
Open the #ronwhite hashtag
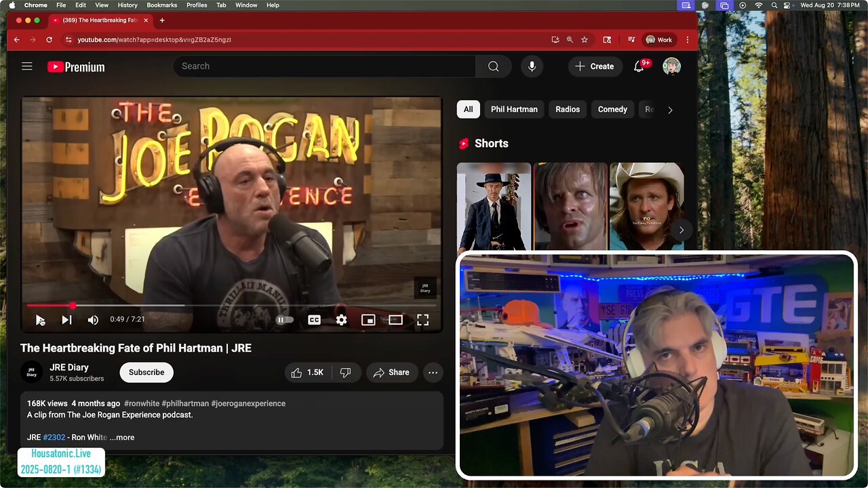click(141, 403)
